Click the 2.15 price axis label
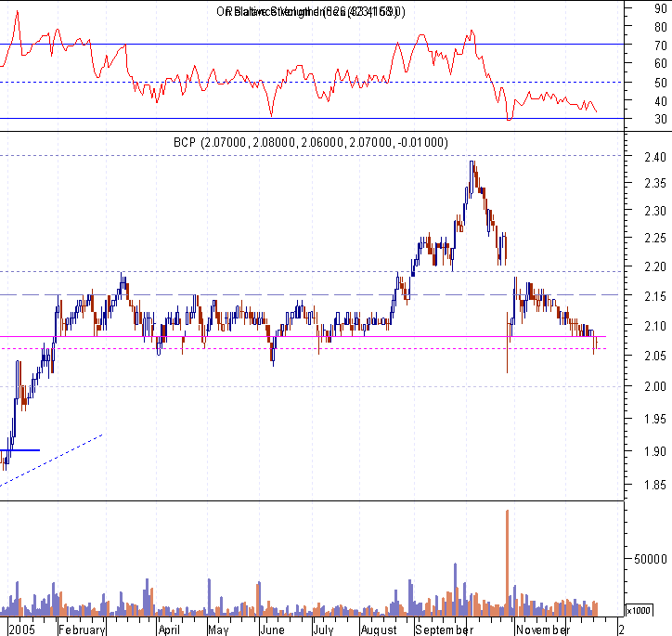The height and width of the screenshot is (636, 672). click(x=655, y=296)
